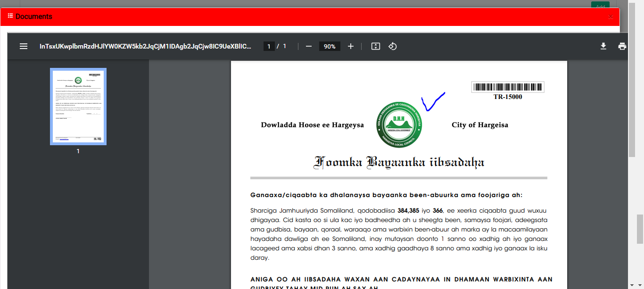Download the PDF document
This screenshot has width=644, height=289.
(x=603, y=46)
